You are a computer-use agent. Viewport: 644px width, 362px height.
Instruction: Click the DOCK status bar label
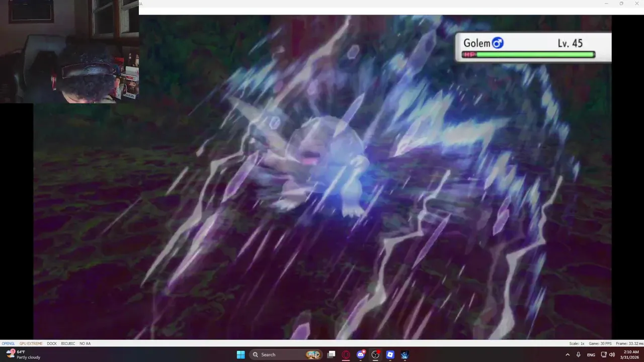(52, 343)
